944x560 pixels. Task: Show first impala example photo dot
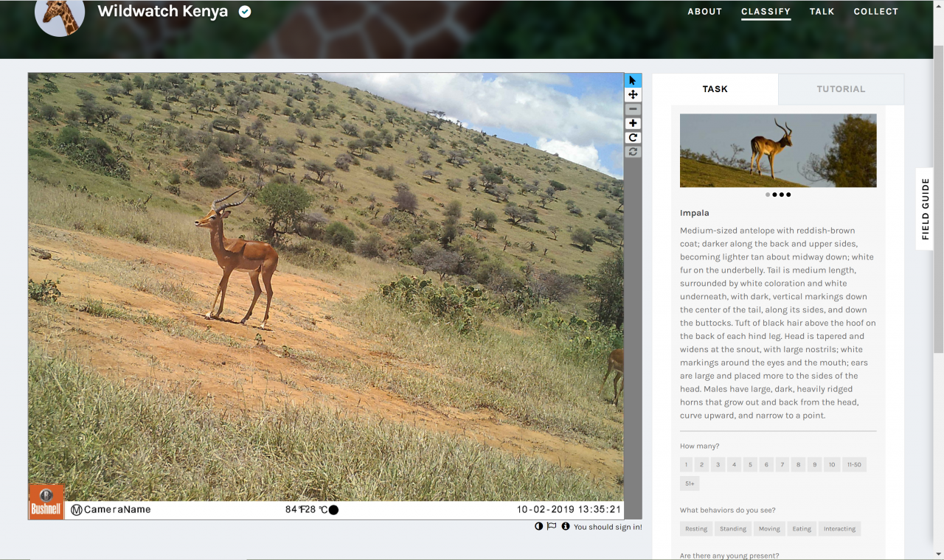point(768,195)
